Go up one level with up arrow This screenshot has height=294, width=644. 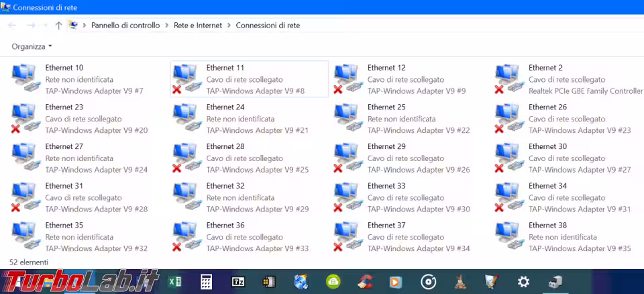point(58,26)
